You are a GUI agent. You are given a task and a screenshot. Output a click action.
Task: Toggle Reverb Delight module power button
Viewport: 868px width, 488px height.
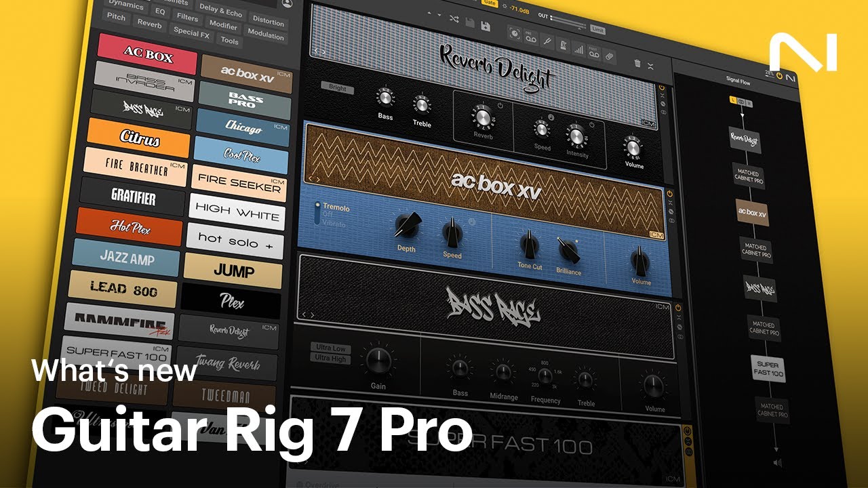tap(662, 87)
